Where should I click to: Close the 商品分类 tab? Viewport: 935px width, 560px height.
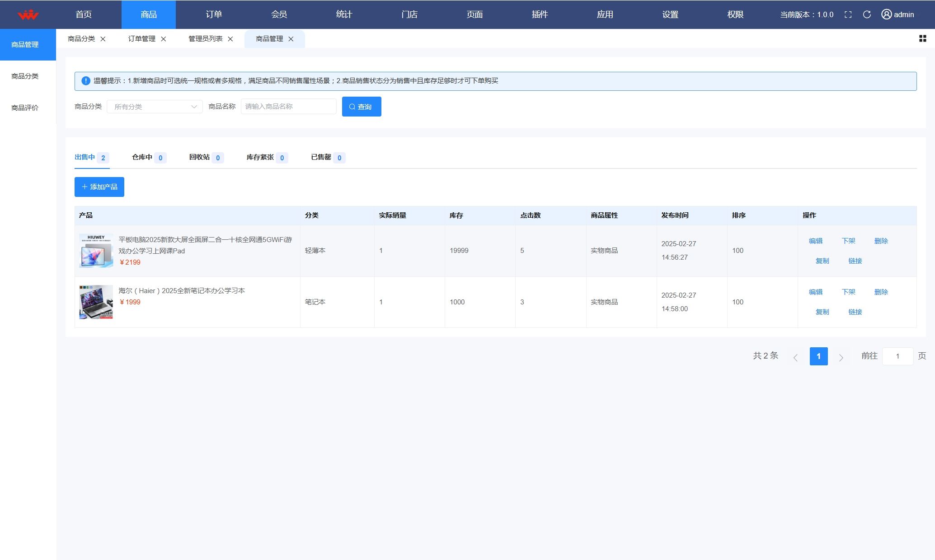pos(103,39)
